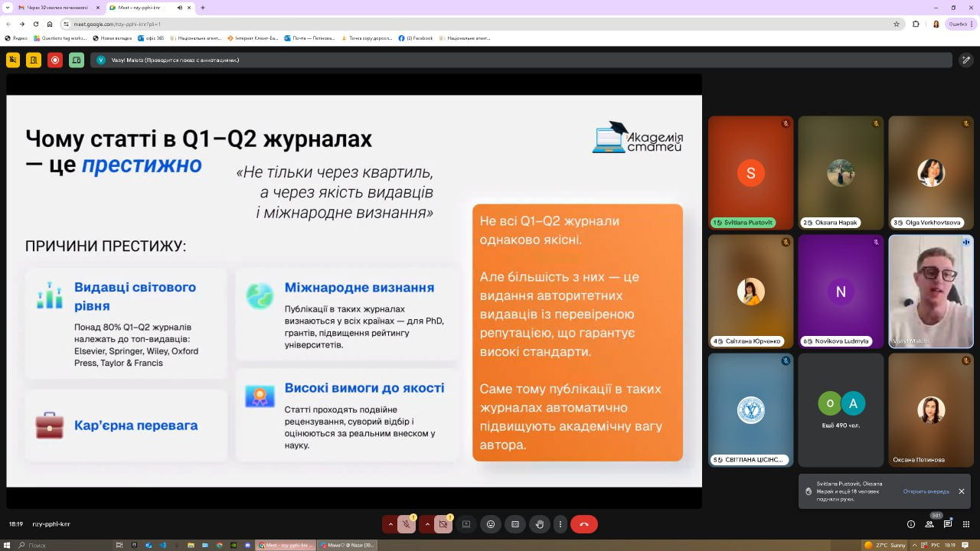
Task: Open the Chrome profile avatar
Action: click(x=936, y=24)
